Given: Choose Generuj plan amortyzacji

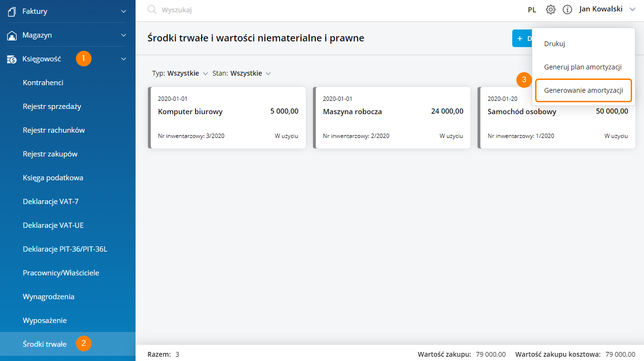Looking at the screenshot, I should coord(583,67).
